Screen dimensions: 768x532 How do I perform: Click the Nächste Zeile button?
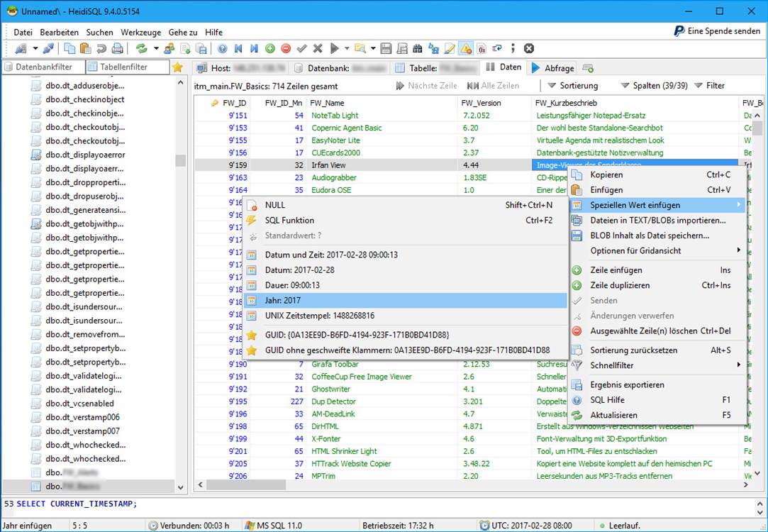tap(426, 86)
